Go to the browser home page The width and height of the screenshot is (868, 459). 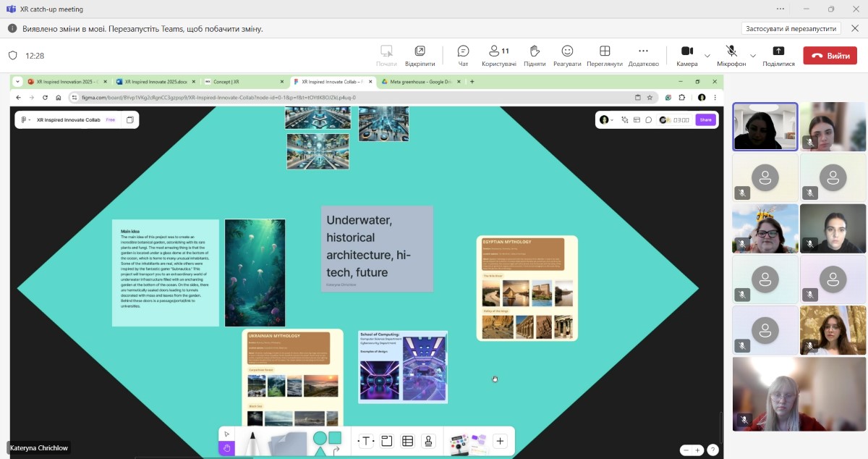click(x=57, y=97)
